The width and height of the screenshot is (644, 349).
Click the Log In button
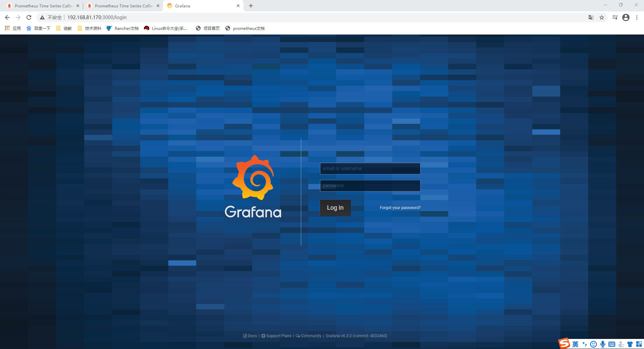335,208
